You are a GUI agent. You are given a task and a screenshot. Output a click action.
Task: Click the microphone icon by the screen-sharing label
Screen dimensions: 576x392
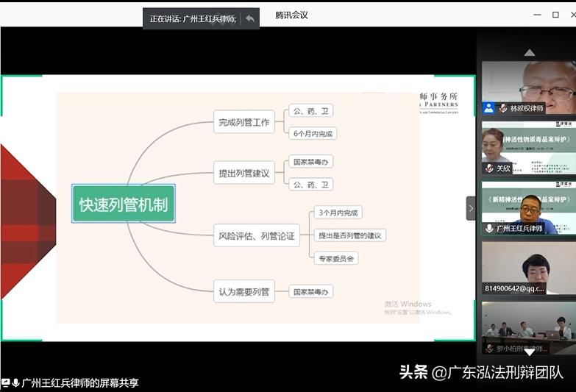[15, 383]
